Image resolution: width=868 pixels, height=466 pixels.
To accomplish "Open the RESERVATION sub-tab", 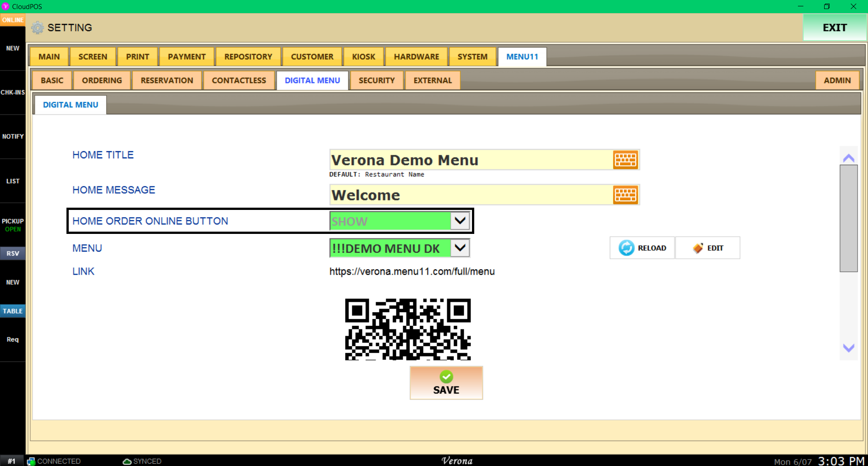I will 167,81.
